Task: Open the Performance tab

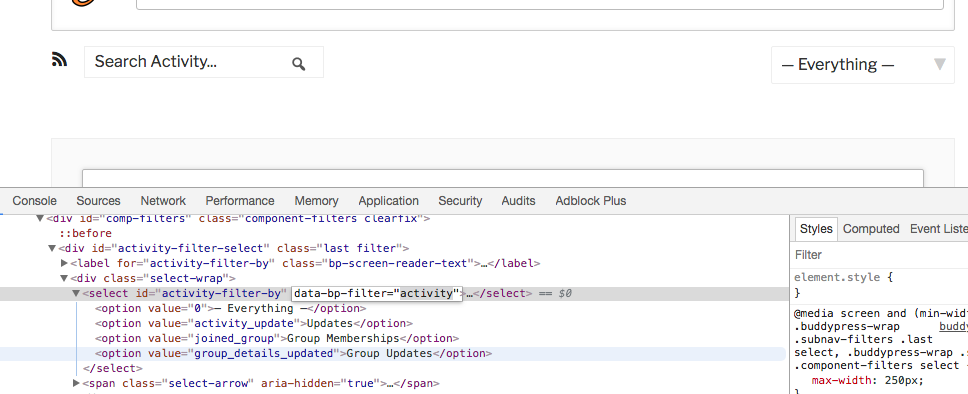Action: (240, 201)
